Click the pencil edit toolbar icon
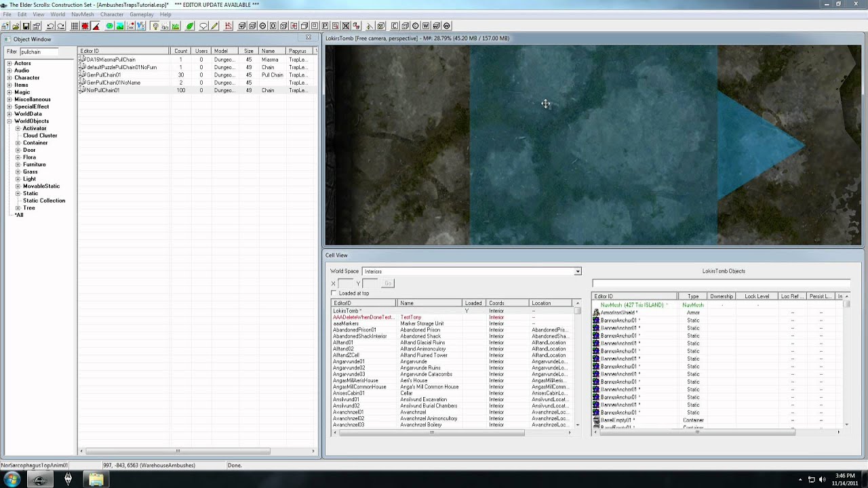 [x=214, y=26]
